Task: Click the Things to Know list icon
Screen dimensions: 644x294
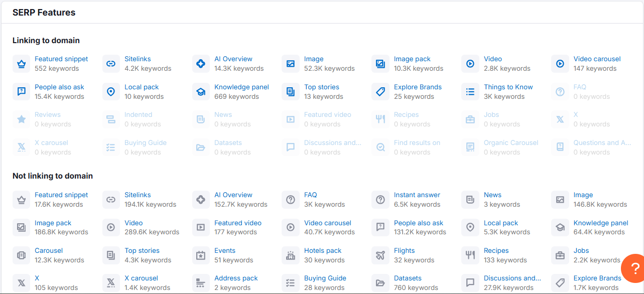Action: click(x=470, y=92)
